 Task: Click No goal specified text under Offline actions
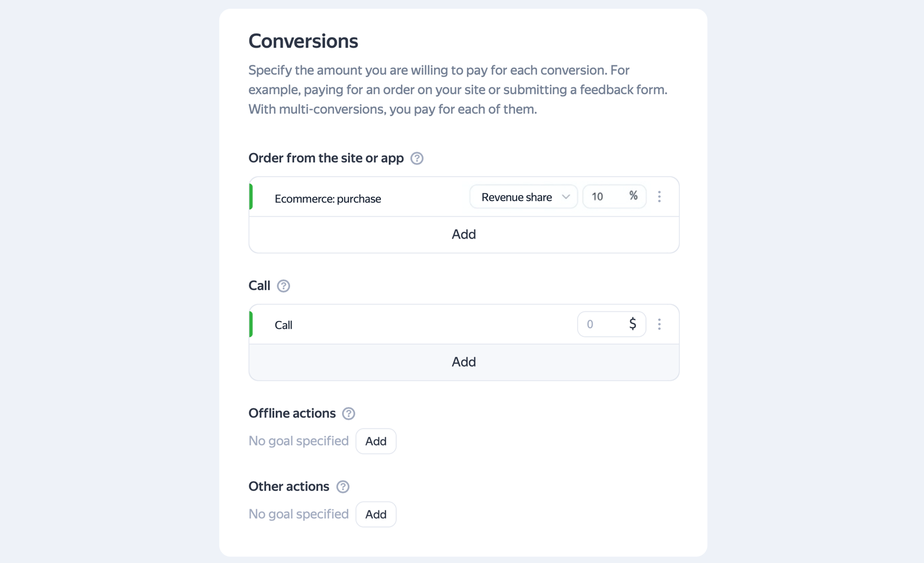(x=299, y=441)
